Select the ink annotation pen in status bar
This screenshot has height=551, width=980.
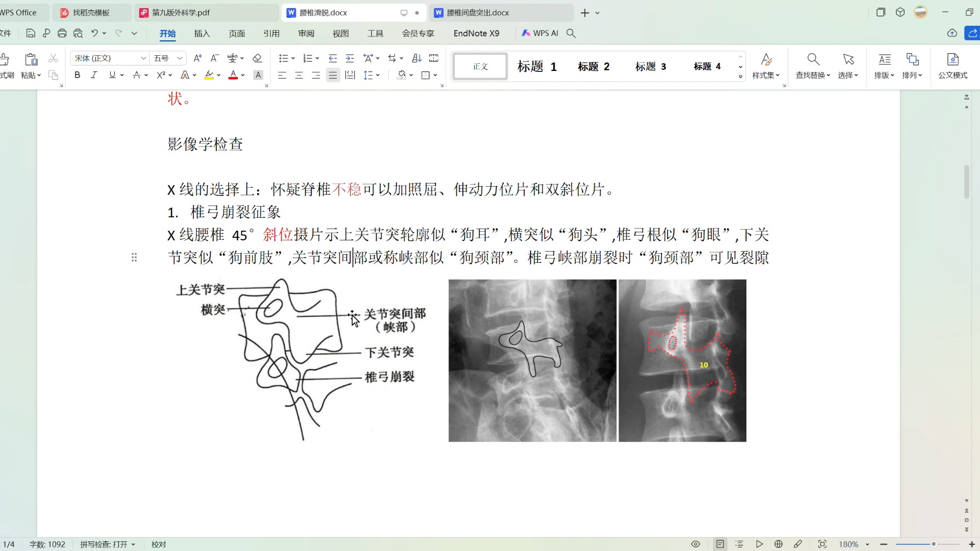tap(799, 544)
